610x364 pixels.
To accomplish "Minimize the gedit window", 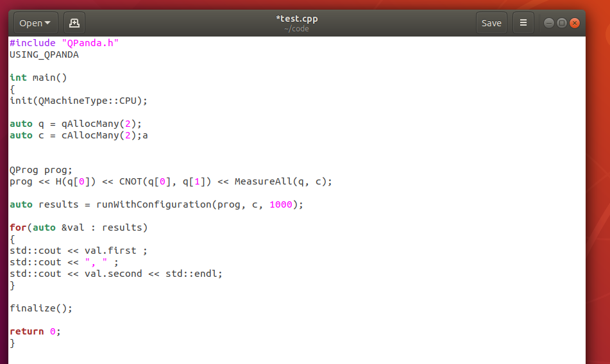I will [548, 23].
